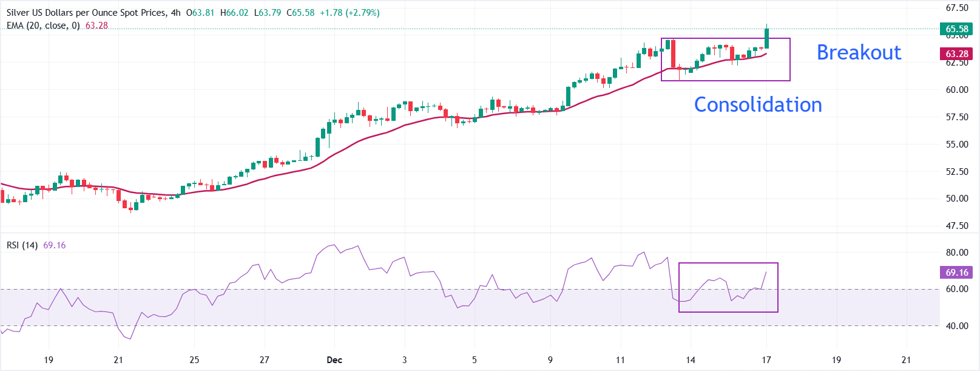Click the purple 69.16 RSI value tag
Screen dimensions: 980x371
956,273
